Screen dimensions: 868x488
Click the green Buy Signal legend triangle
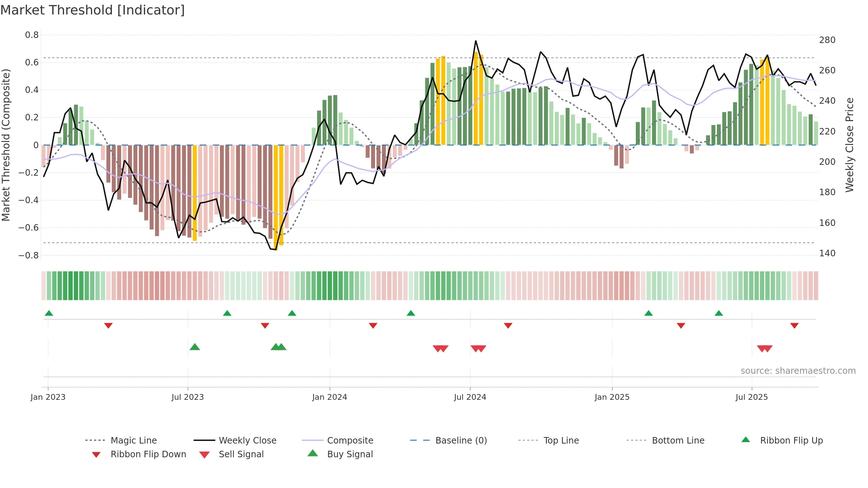click(312, 453)
